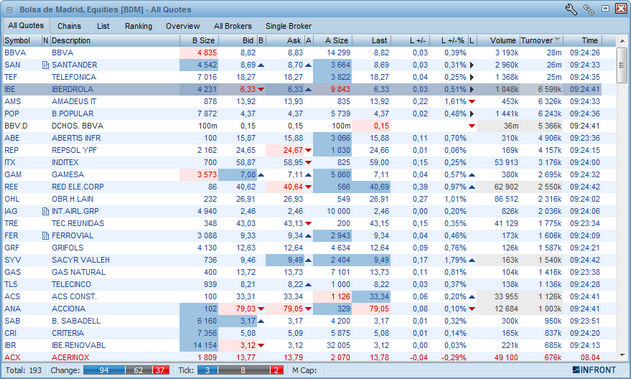The height and width of the screenshot is (379, 631).
Task: Sort by the L +/-% column header
Action: [449, 40]
